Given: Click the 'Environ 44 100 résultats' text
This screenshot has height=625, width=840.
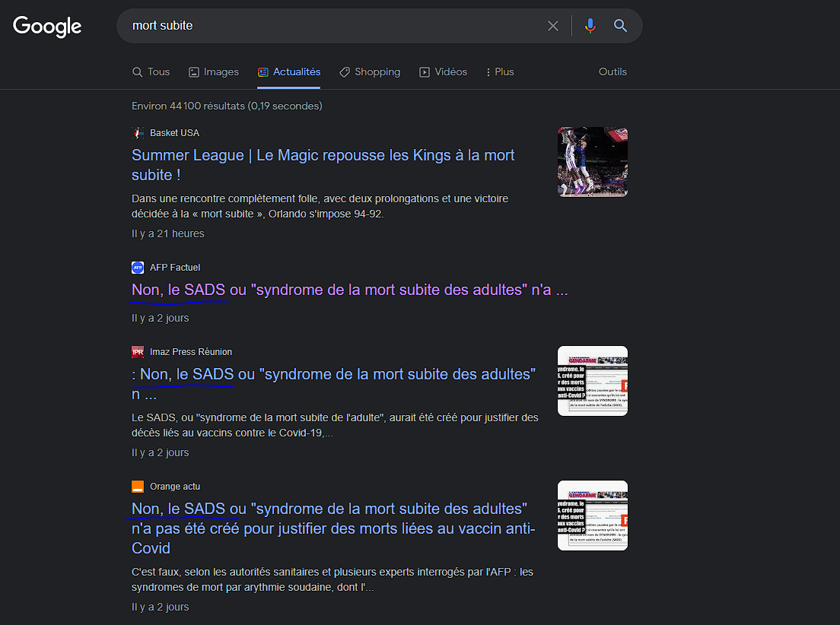Looking at the screenshot, I should [x=228, y=106].
